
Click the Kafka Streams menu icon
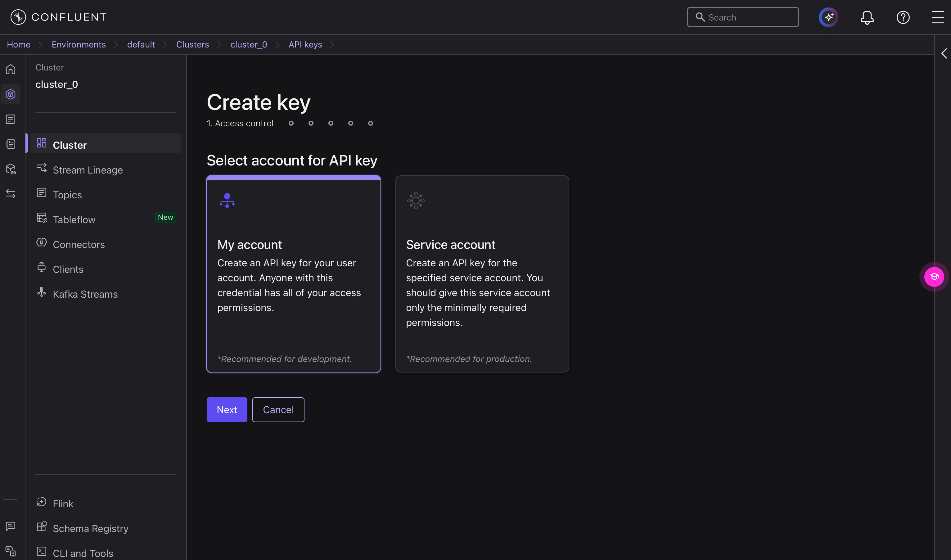(x=42, y=292)
